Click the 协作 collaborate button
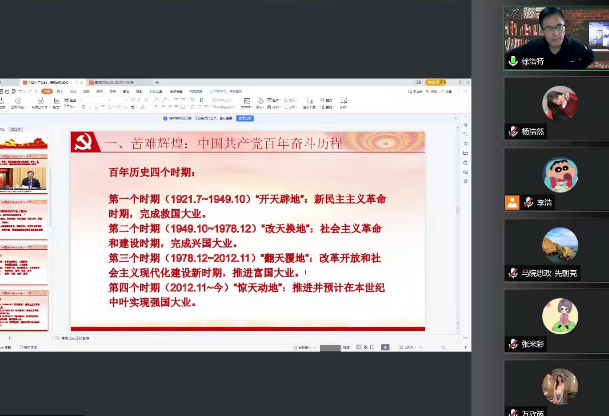The image size is (609, 416). 432,91
